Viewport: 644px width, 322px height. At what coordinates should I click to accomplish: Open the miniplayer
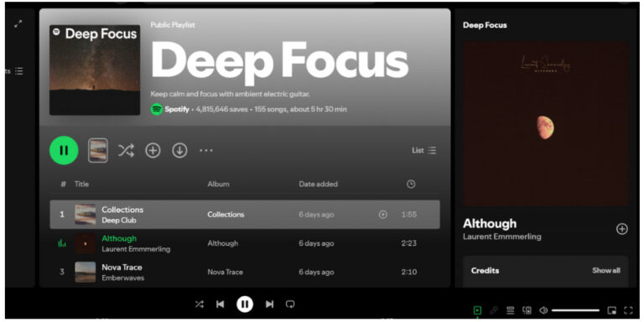(612, 310)
